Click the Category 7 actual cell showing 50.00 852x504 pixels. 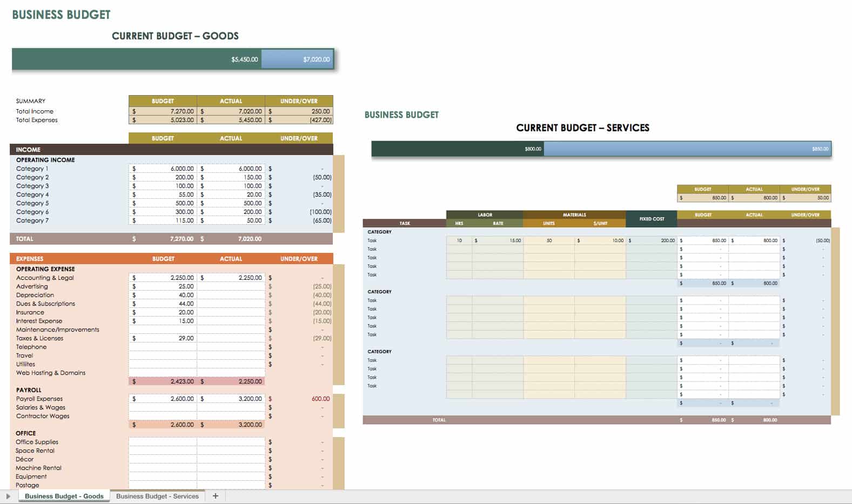(231, 220)
